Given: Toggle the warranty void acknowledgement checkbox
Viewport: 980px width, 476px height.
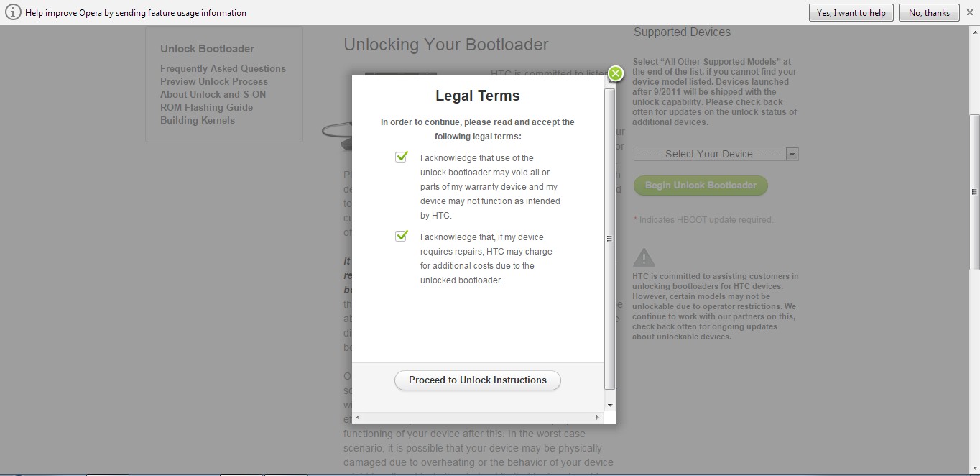Looking at the screenshot, I should tap(402, 157).
